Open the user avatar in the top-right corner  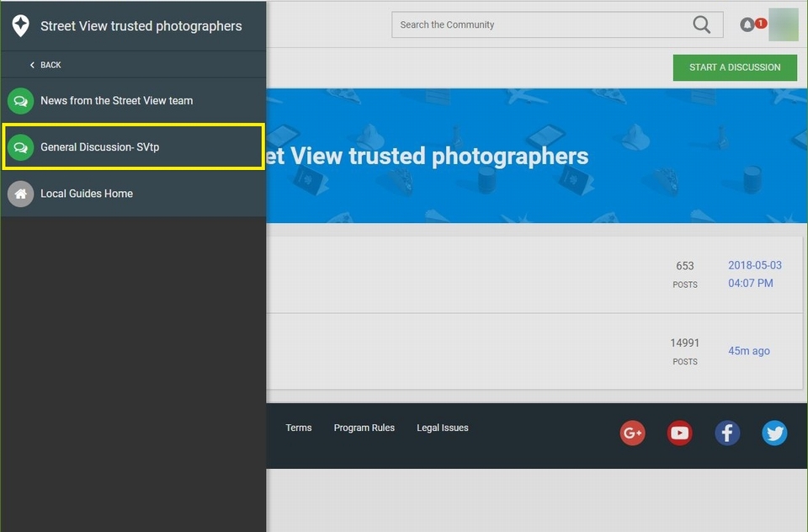(x=784, y=24)
